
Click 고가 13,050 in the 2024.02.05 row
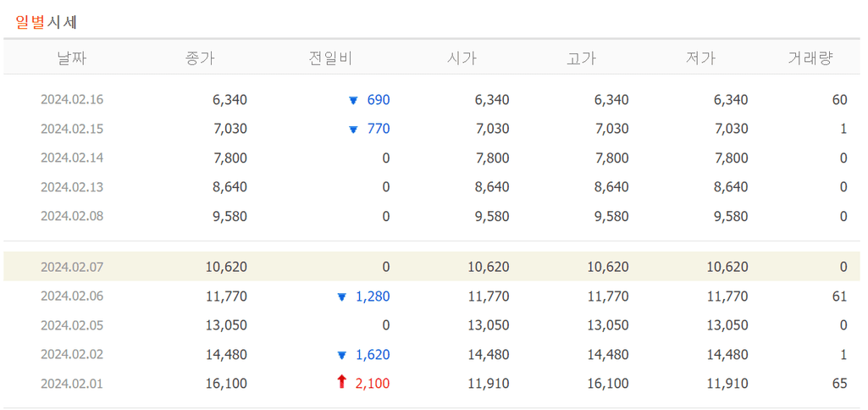pyautogui.click(x=608, y=325)
